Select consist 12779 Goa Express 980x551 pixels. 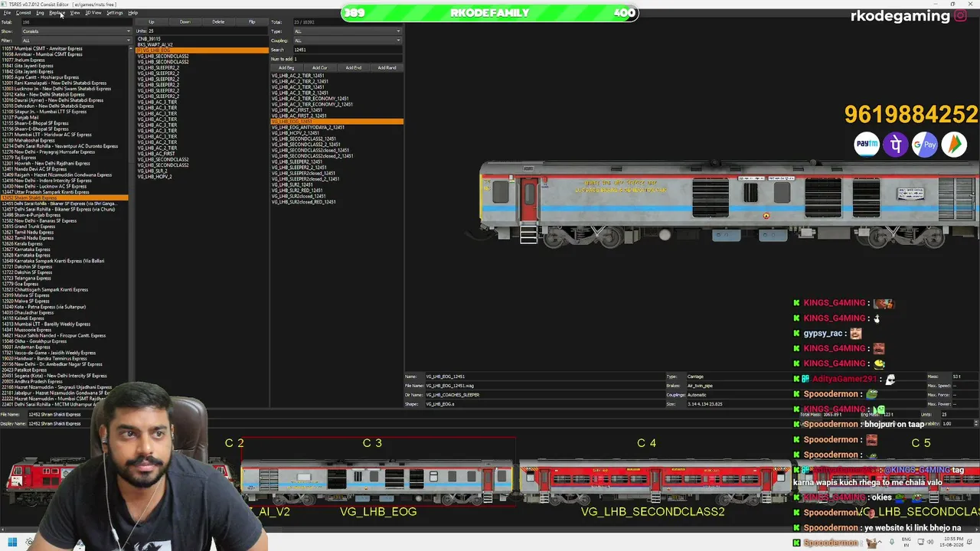click(x=21, y=284)
